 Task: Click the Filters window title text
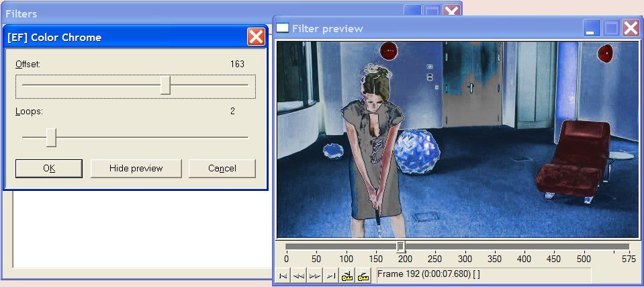click(21, 14)
